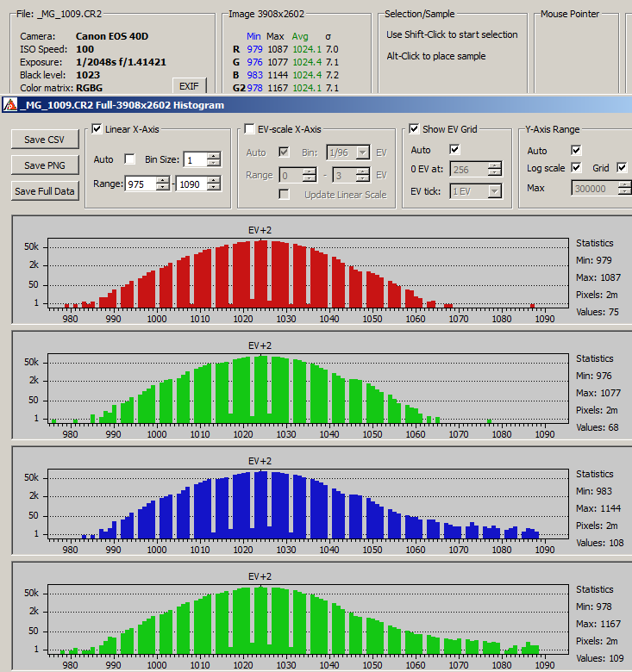Toggle the Log scale checkbox
Viewport: 632px width, 672px height.
pos(577,168)
